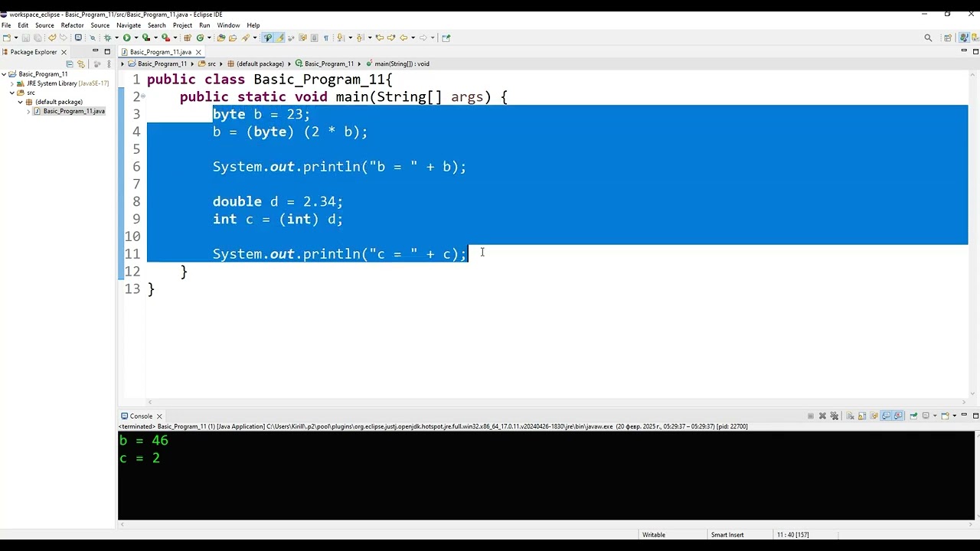The image size is (980, 551).
Task: Collapse the src folder node
Action: (11, 93)
